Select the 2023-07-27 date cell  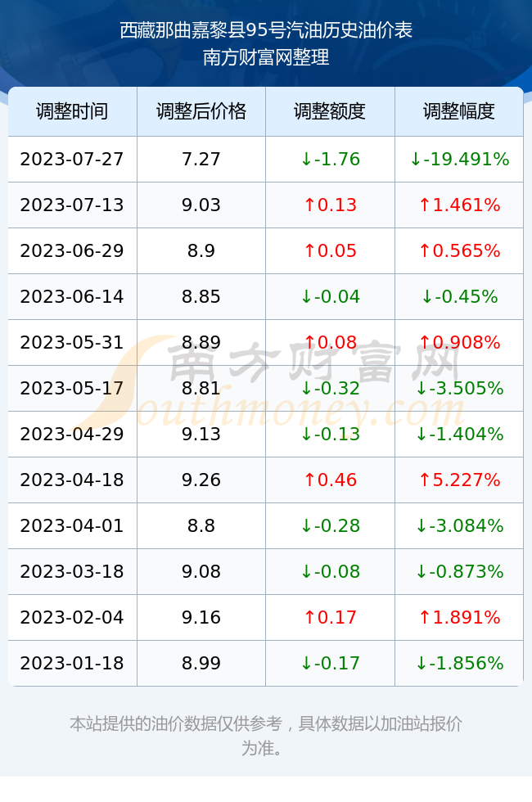click(x=72, y=159)
